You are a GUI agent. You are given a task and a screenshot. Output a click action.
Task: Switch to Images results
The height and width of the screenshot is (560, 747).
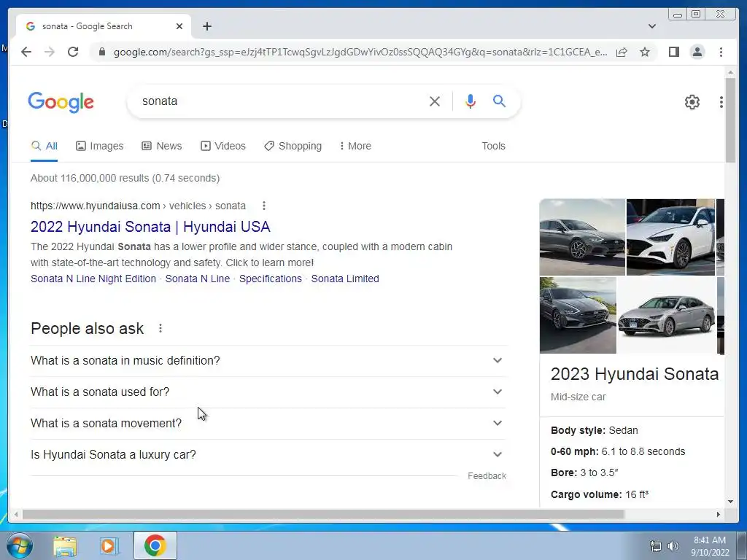(99, 146)
